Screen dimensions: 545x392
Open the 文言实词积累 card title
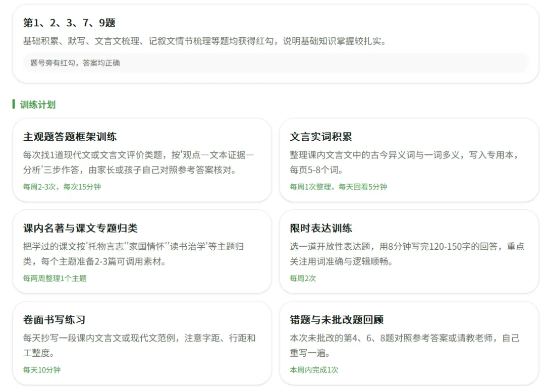321,137
